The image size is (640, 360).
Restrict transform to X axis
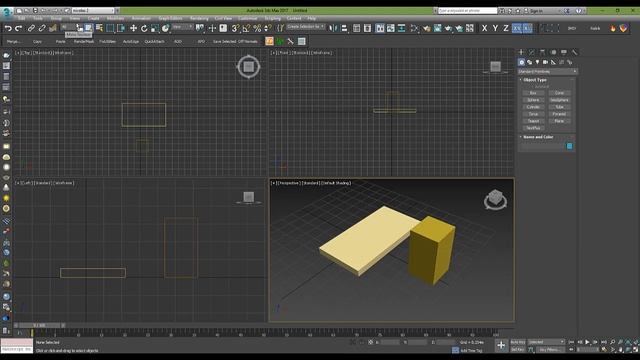click(484, 28)
